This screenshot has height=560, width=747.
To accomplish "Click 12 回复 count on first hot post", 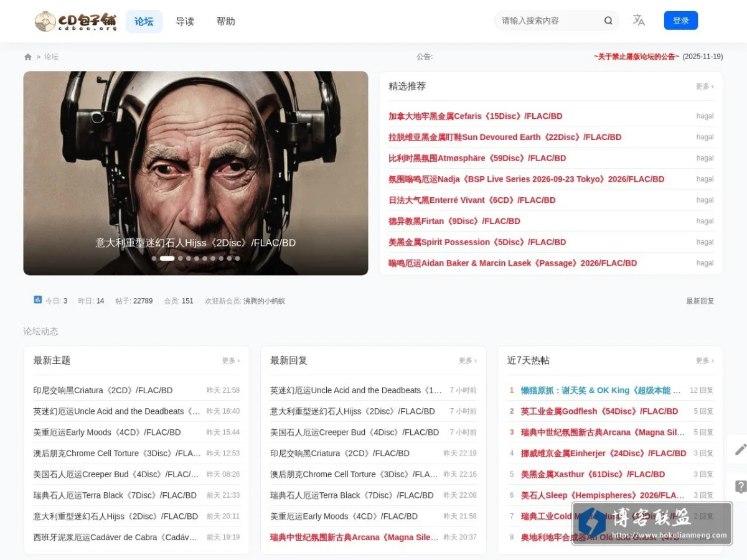I will point(702,391).
